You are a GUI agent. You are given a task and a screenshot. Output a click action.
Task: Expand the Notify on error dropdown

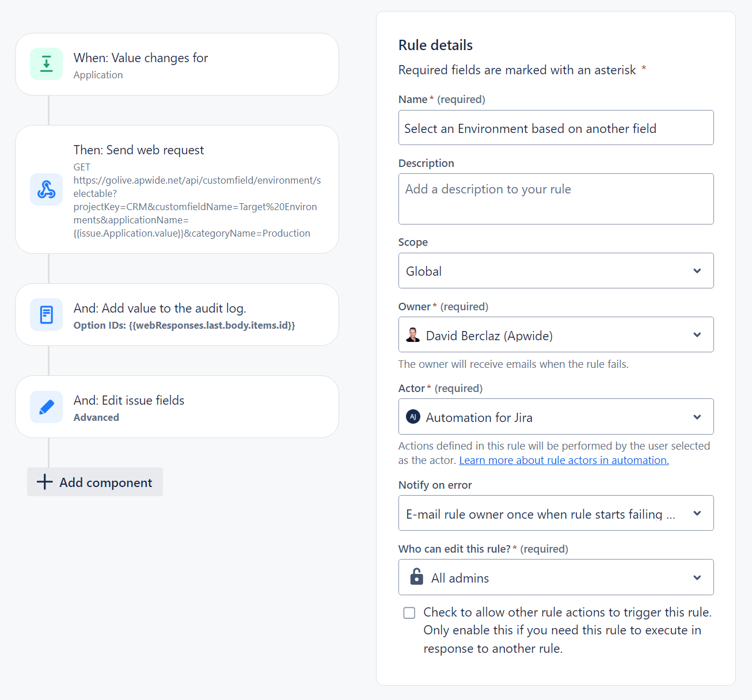pyautogui.click(x=697, y=513)
